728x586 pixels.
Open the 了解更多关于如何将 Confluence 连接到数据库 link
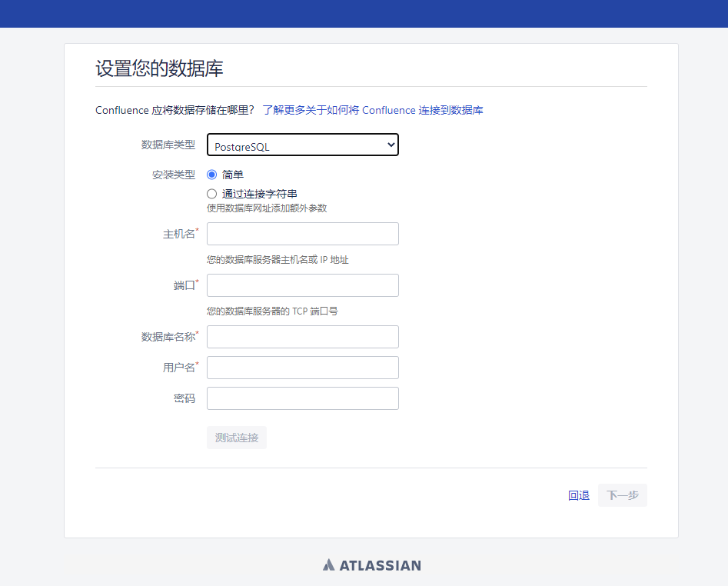click(373, 110)
